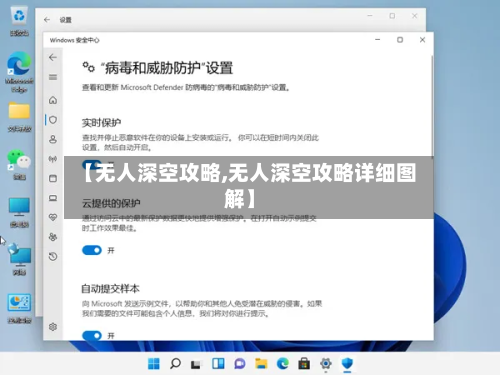The image size is (500, 375).
Task: Open taskbar Search magnifier
Action: (175, 364)
